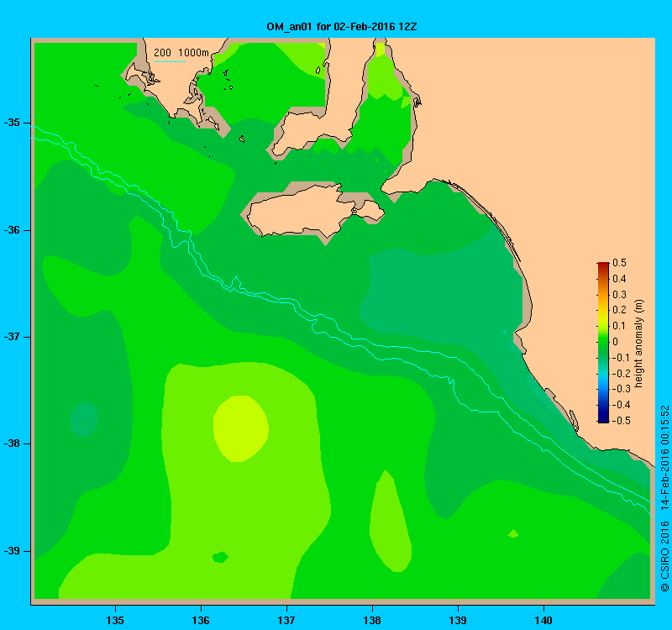Click the 0 colorbar tick label
The height and width of the screenshot is (630, 672).
616,342
